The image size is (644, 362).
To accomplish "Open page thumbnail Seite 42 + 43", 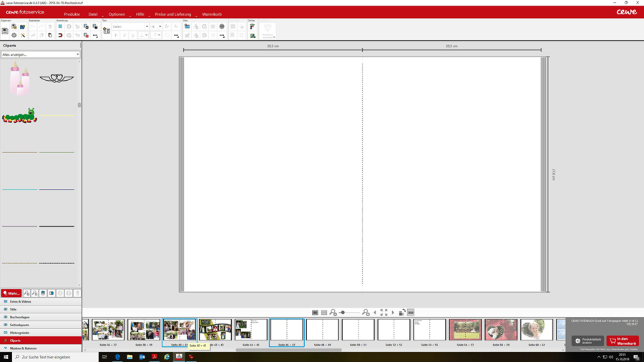I will (215, 330).
